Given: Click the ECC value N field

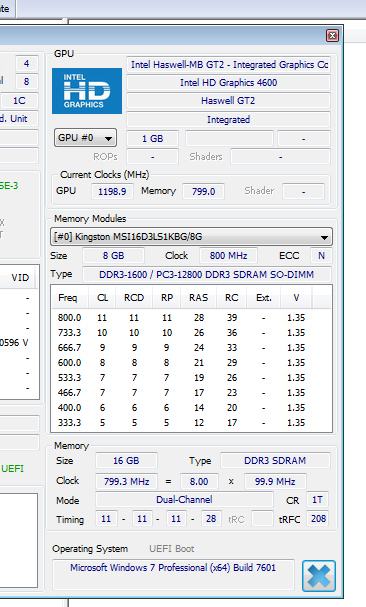Looking at the screenshot, I should point(321,256).
